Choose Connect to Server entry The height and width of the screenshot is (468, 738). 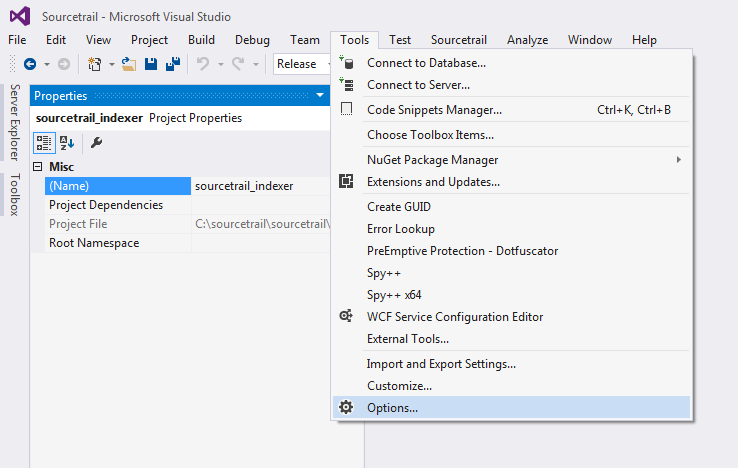[x=511, y=85]
